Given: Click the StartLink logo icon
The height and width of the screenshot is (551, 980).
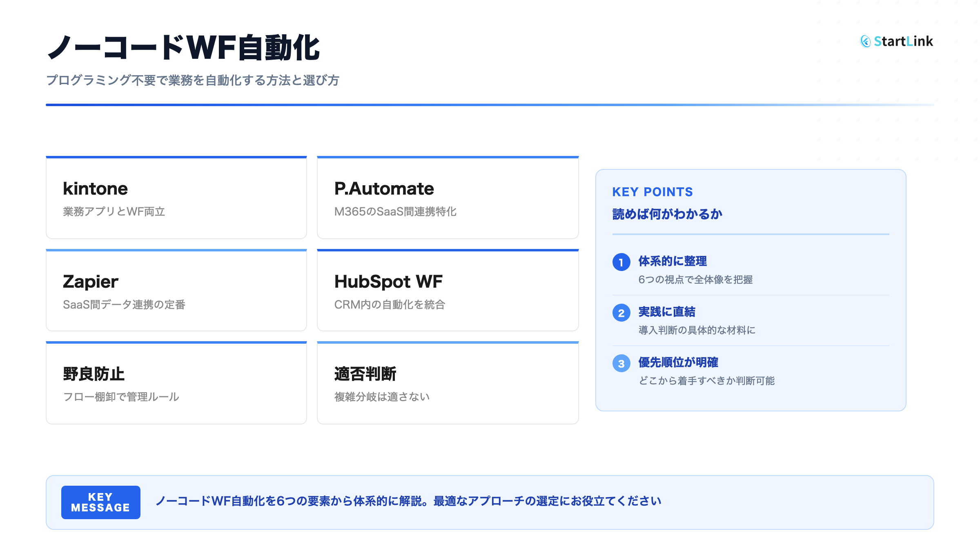Looking at the screenshot, I should pos(865,41).
